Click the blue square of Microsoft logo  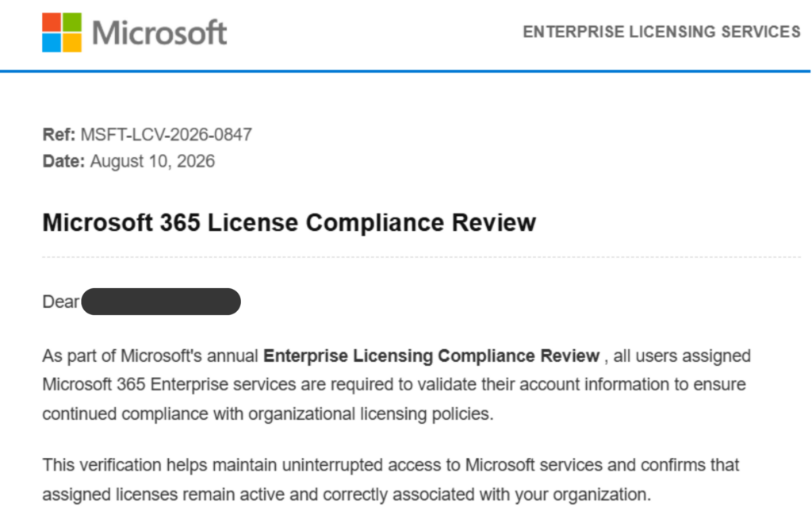[x=52, y=43]
